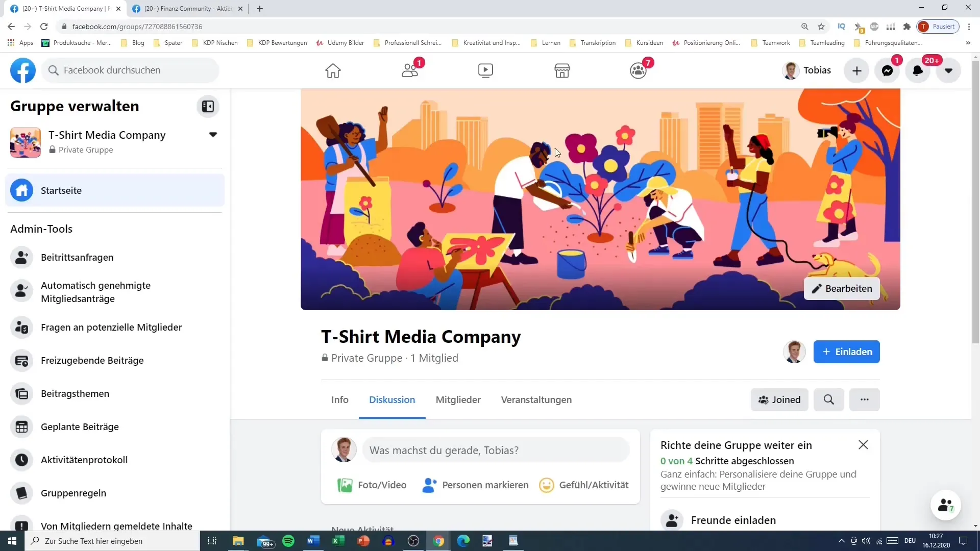Select the Personen markieren icon

pyautogui.click(x=430, y=484)
